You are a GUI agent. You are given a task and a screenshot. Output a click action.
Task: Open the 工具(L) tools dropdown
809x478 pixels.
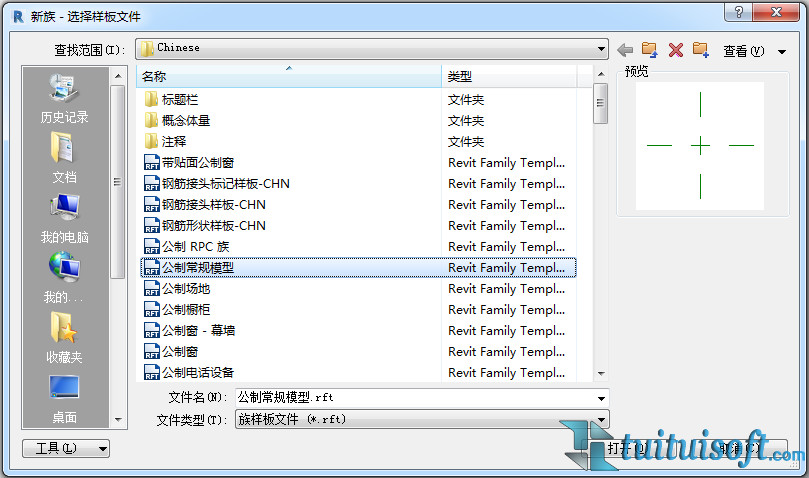point(66,448)
